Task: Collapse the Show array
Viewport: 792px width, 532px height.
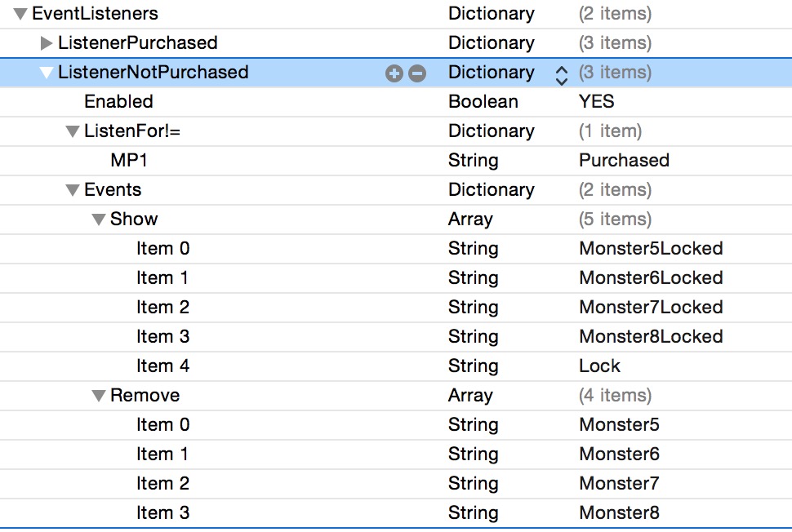Action: pos(99,219)
